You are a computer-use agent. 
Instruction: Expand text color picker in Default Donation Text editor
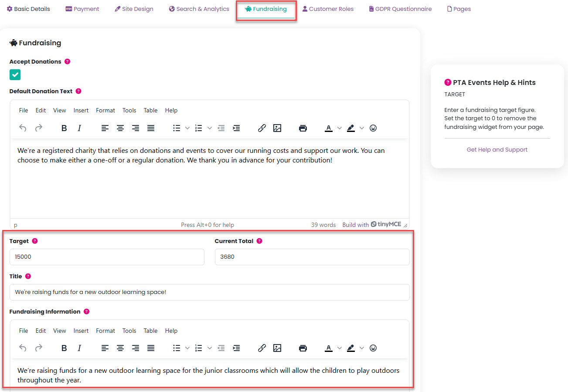[x=340, y=128]
